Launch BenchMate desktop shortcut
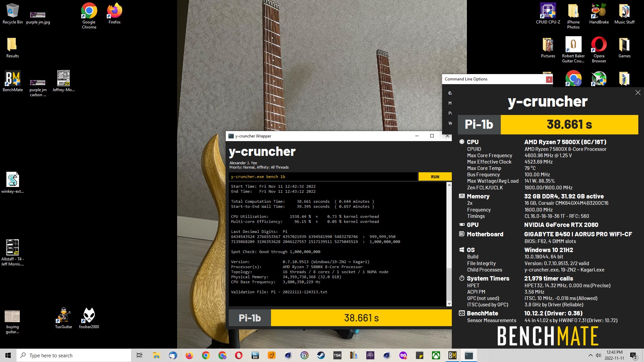The image size is (644, 362). pos(13,81)
